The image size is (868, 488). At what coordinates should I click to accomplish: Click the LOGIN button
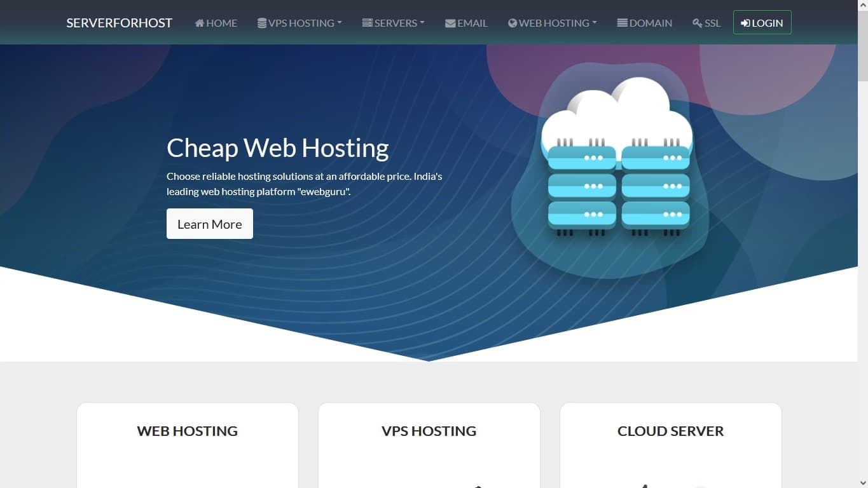click(762, 23)
